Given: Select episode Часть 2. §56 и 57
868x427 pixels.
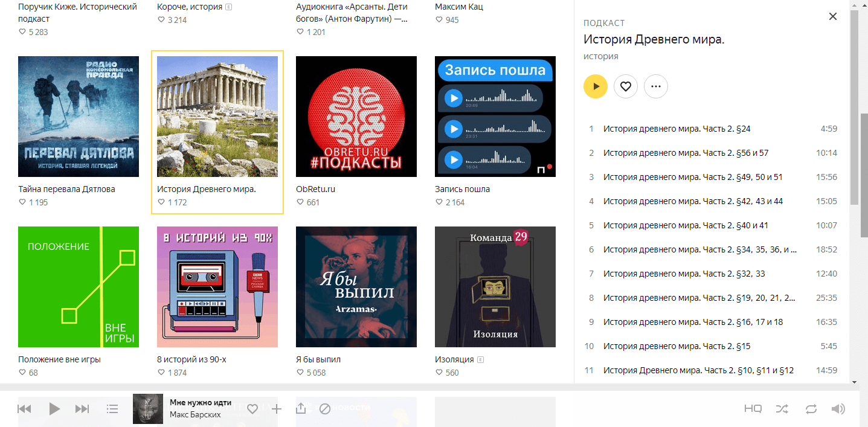Looking at the screenshot, I should pyautogui.click(x=686, y=153).
